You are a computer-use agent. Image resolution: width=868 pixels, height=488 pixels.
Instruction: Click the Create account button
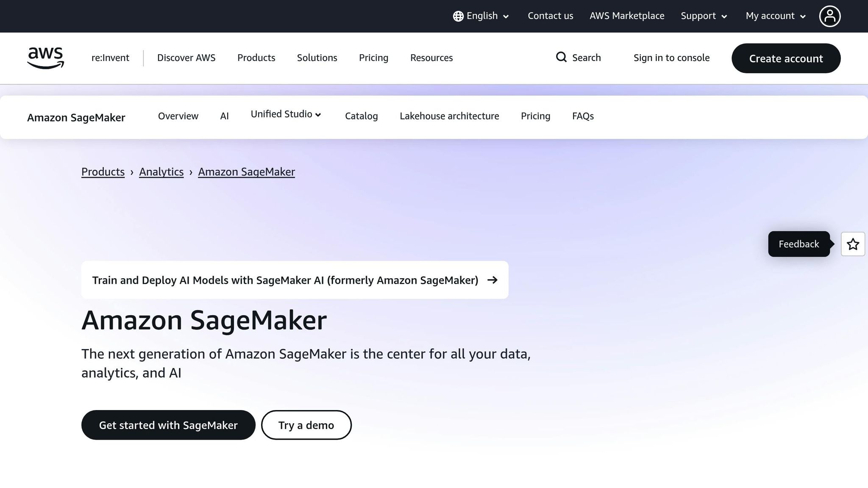pyautogui.click(x=786, y=58)
